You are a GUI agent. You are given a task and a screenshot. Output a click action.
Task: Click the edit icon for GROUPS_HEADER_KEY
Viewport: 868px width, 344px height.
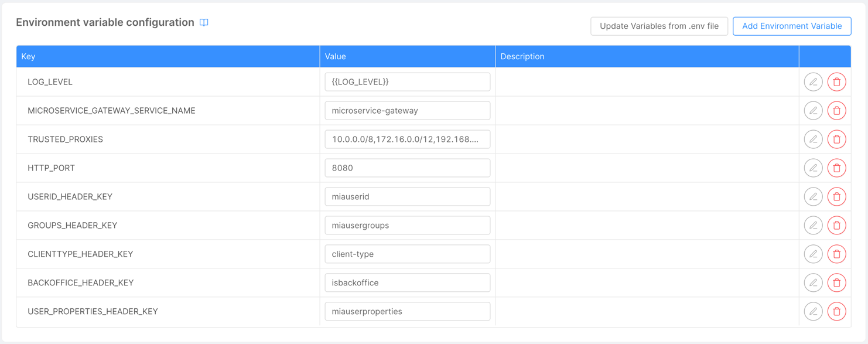point(813,225)
